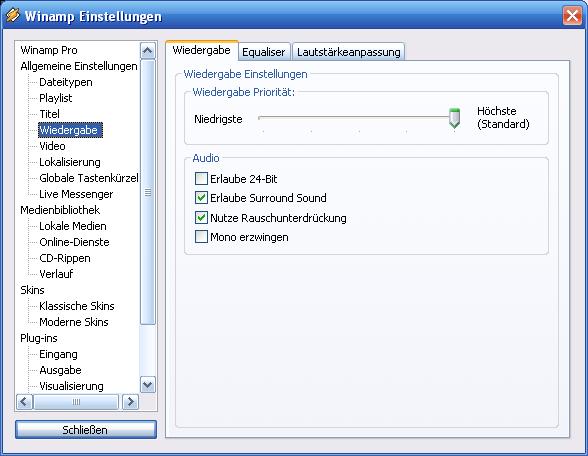Switch to the Equaliser tab
This screenshot has height=456, width=588.
point(264,52)
